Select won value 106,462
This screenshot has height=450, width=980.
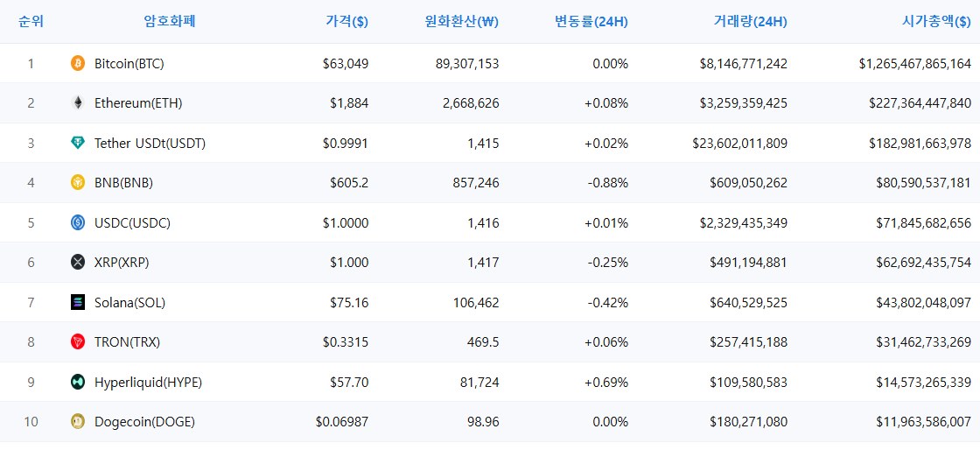tap(477, 303)
